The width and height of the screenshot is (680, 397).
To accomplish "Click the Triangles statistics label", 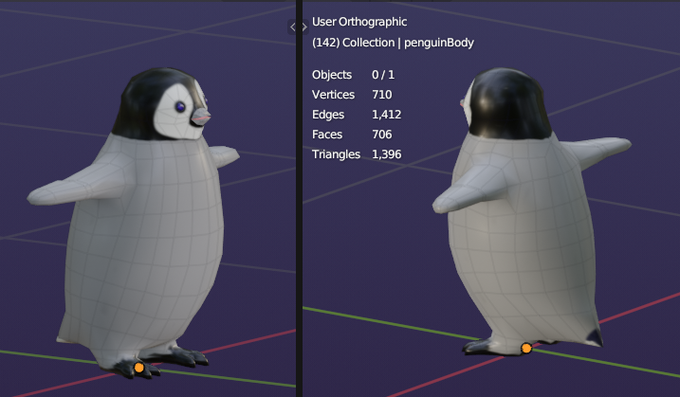I will click(x=336, y=154).
